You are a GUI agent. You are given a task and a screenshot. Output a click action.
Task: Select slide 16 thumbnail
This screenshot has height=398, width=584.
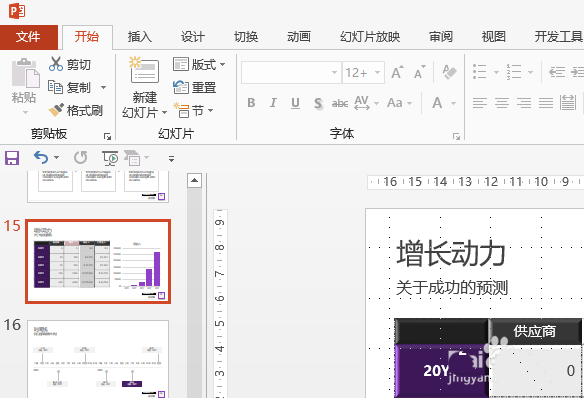(98, 359)
